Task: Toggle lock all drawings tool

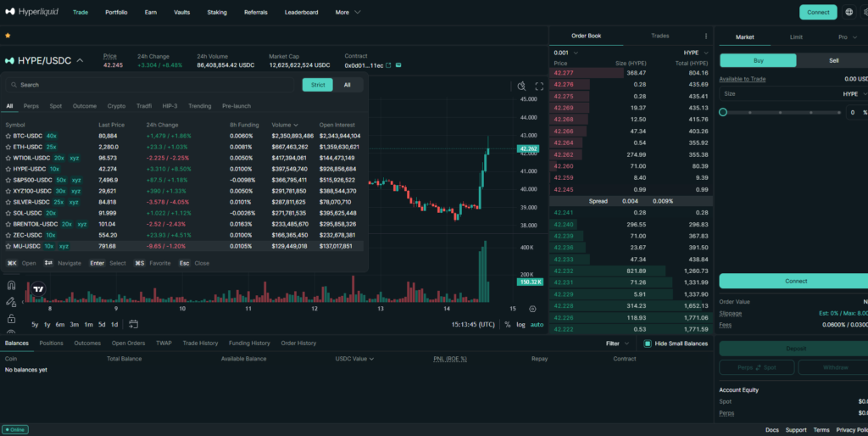Action: point(11,319)
